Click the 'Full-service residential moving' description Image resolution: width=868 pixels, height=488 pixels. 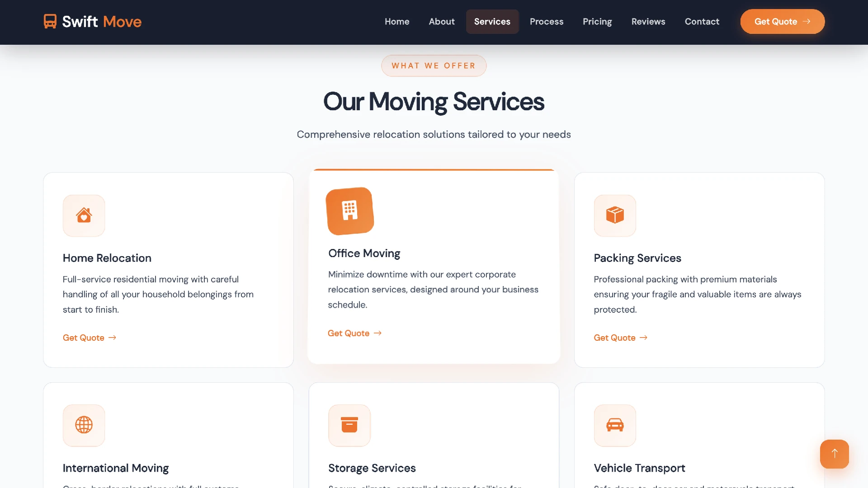tap(158, 294)
